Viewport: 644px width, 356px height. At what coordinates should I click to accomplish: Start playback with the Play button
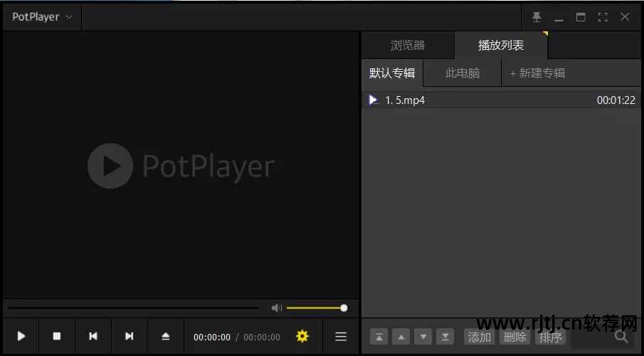coord(21,337)
